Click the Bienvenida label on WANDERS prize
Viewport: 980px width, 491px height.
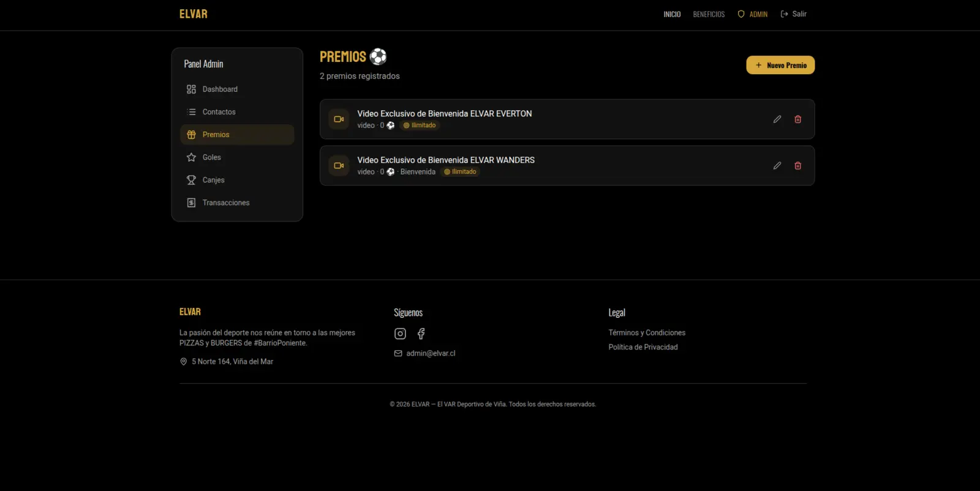click(x=418, y=172)
